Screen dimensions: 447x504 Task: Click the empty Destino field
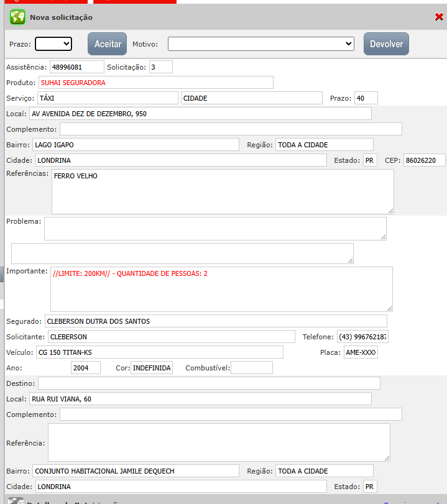pyautogui.click(x=209, y=383)
